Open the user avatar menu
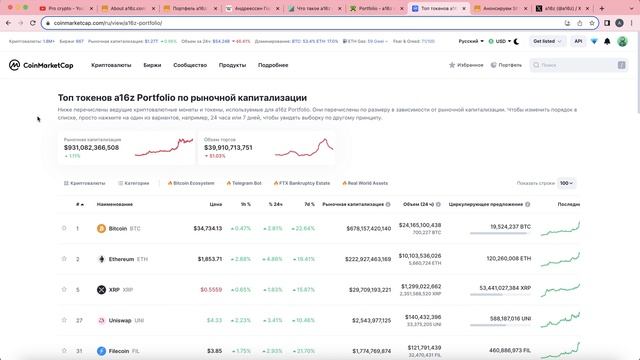Image resolution: width=640 pixels, height=360 pixels. (x=622, y=41)
